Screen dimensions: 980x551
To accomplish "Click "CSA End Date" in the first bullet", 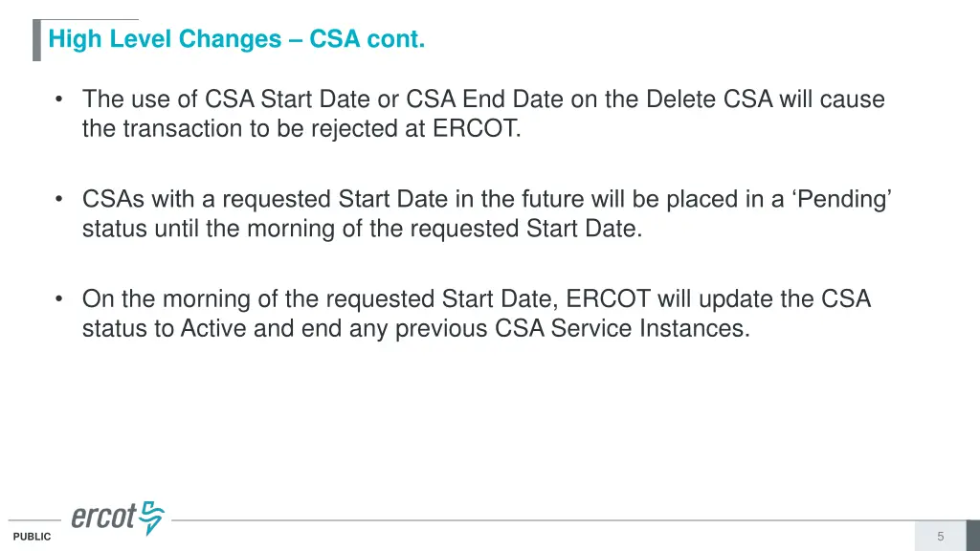I will click(485, 99).
